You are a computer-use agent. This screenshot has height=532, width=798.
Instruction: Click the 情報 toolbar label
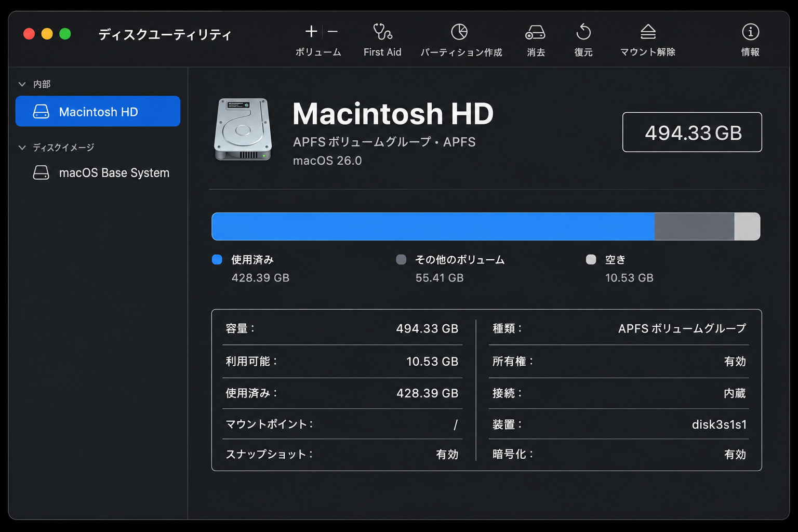click(x=750, y=52)
